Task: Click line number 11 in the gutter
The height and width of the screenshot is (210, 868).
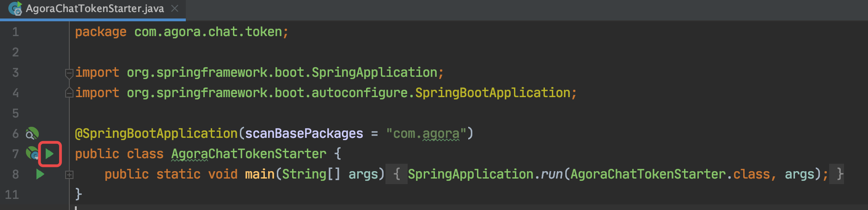Action: click(x=12, y=194)
